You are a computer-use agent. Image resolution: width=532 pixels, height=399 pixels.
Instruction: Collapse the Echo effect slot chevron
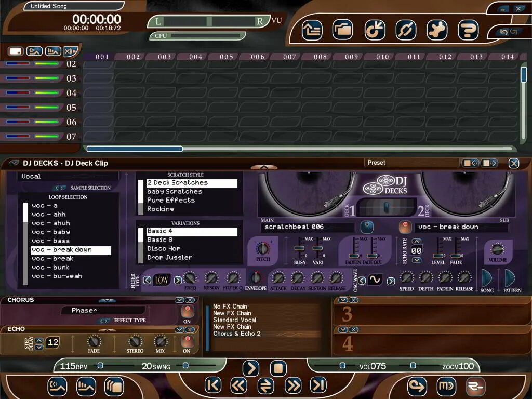tap(179, 329)
